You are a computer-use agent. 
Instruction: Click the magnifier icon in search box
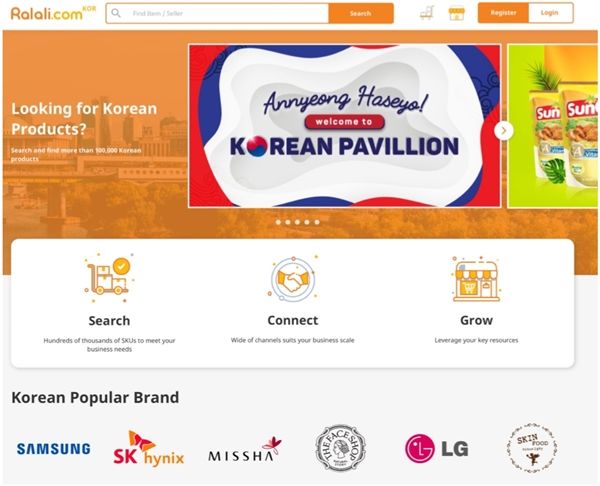click(116, 13)
